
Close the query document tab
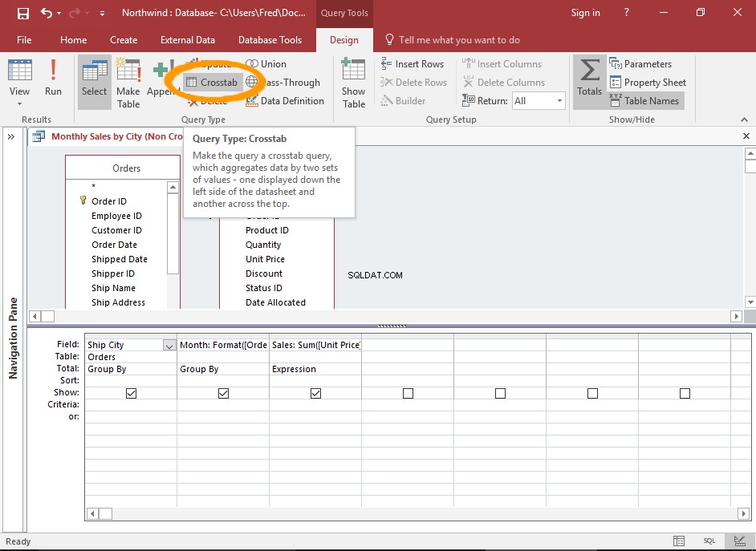[746, 136]
